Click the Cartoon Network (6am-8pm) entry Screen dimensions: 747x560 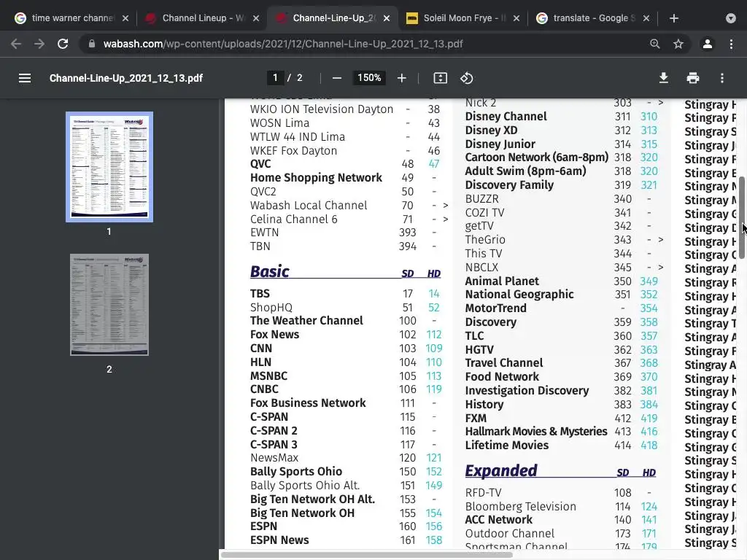click(x=536, y=157)
